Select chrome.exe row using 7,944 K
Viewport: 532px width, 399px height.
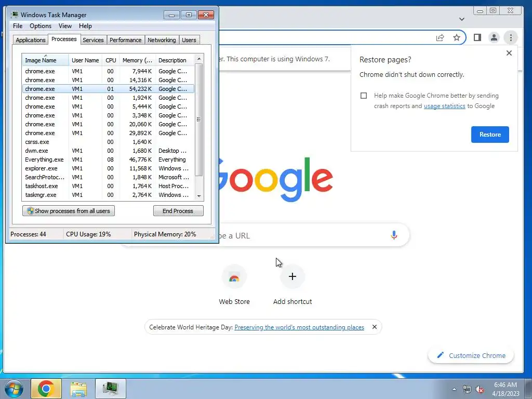point(108,71)
